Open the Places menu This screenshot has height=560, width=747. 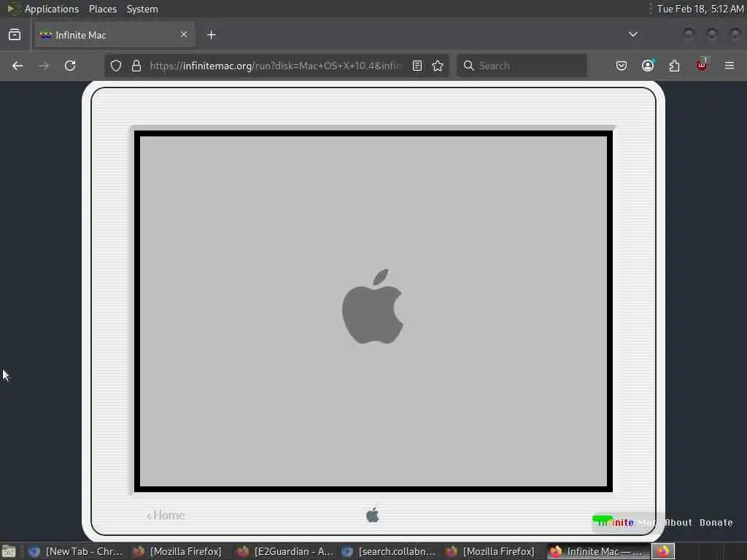[x=103, y=9]
